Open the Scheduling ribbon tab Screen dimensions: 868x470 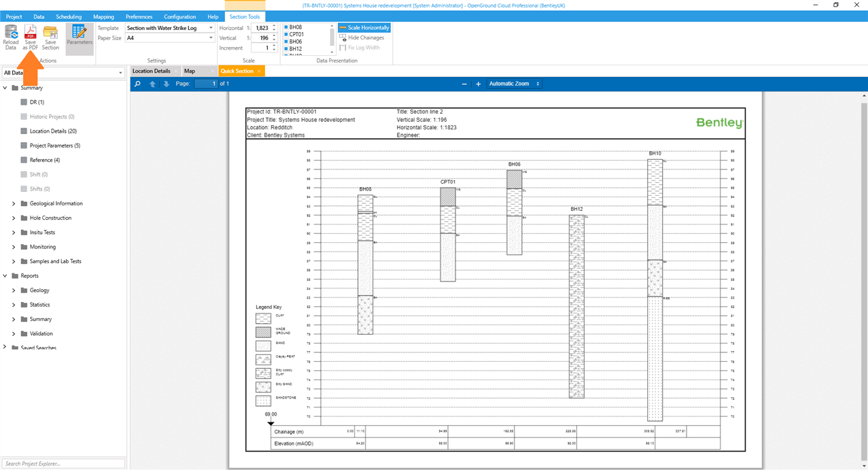(x=69, y=16)
